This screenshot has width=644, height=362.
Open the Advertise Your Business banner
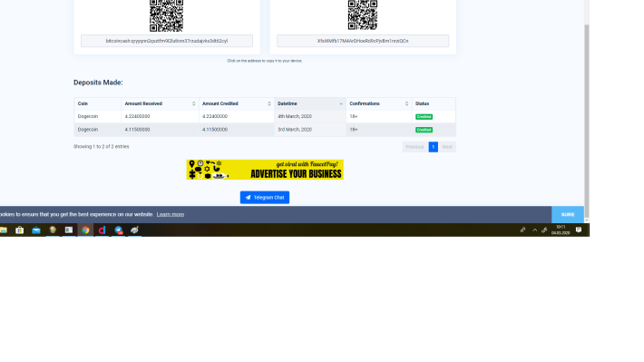click(x=265, y=170)
